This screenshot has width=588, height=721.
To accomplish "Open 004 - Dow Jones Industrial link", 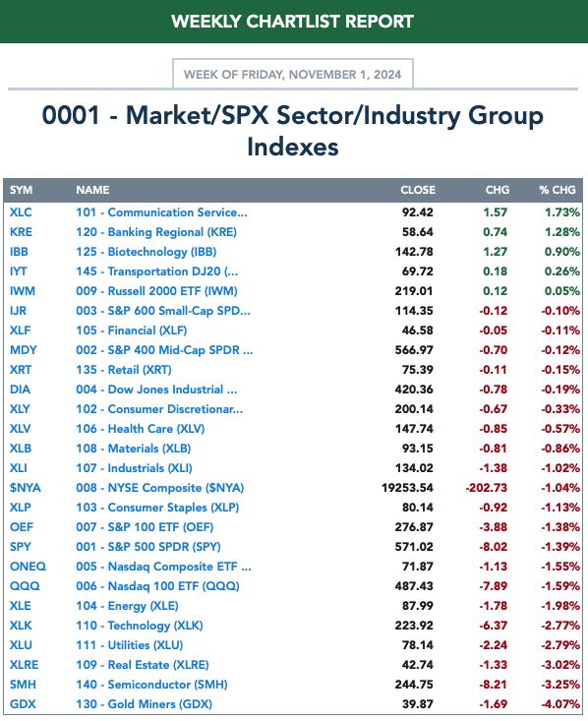I will coord(156,390).
